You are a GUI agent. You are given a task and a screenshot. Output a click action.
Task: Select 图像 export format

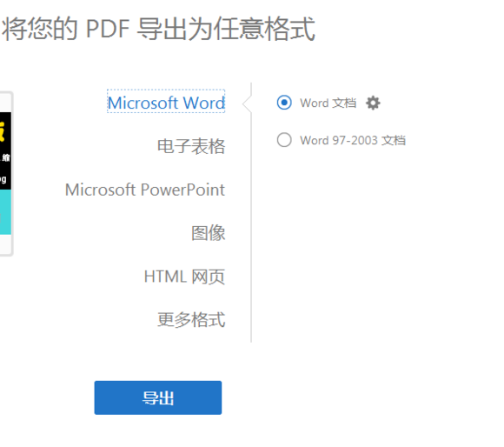[209, 233]
